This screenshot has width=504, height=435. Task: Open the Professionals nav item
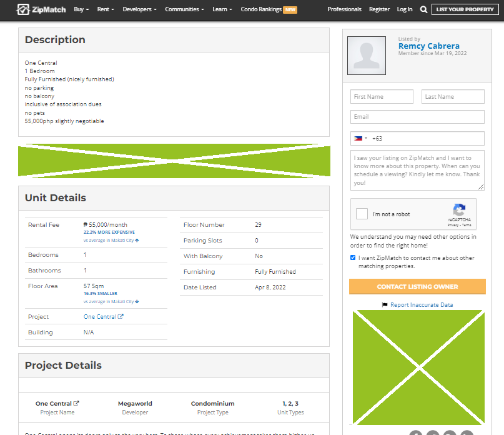tap(344, 9)
